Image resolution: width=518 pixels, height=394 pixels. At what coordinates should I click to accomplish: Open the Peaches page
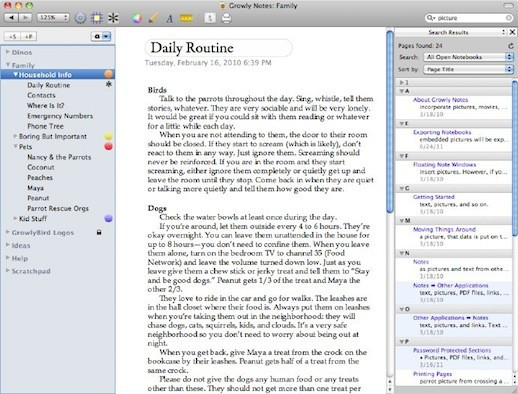pyautogui.click(x=40, y=178)
